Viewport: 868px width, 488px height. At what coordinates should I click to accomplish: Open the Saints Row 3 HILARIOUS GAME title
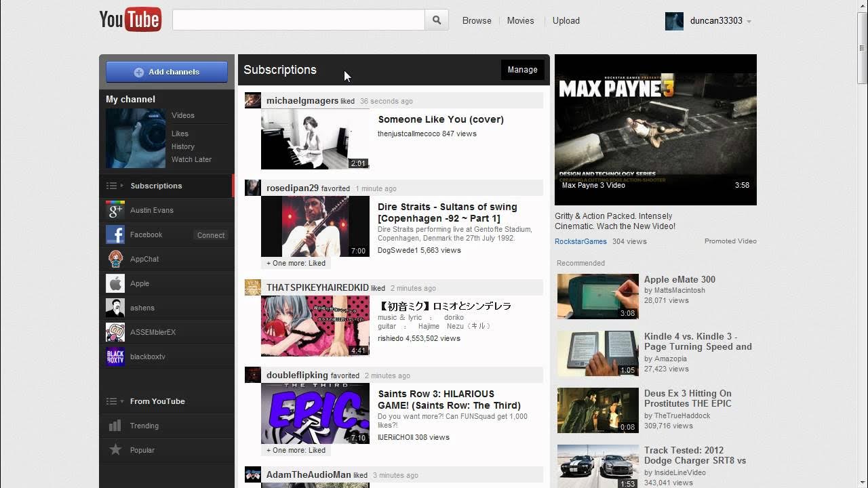pyautogui.click(x=450, y=399)
